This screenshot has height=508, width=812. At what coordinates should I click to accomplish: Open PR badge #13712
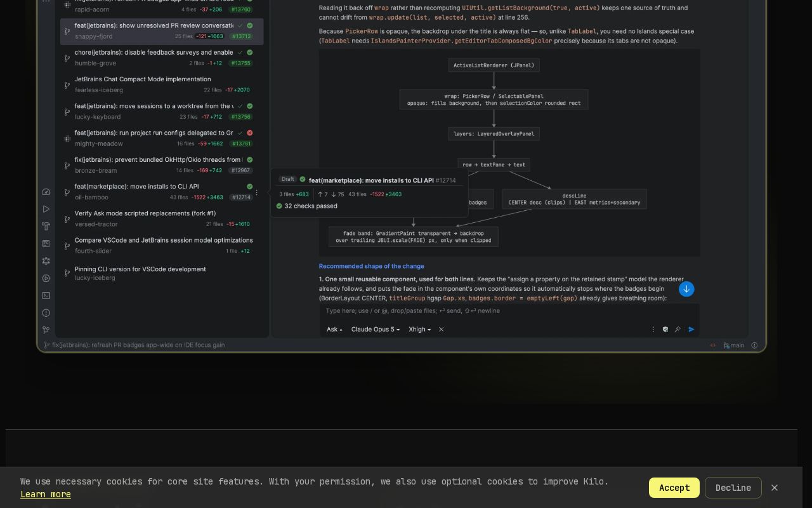tap(241, 36)
